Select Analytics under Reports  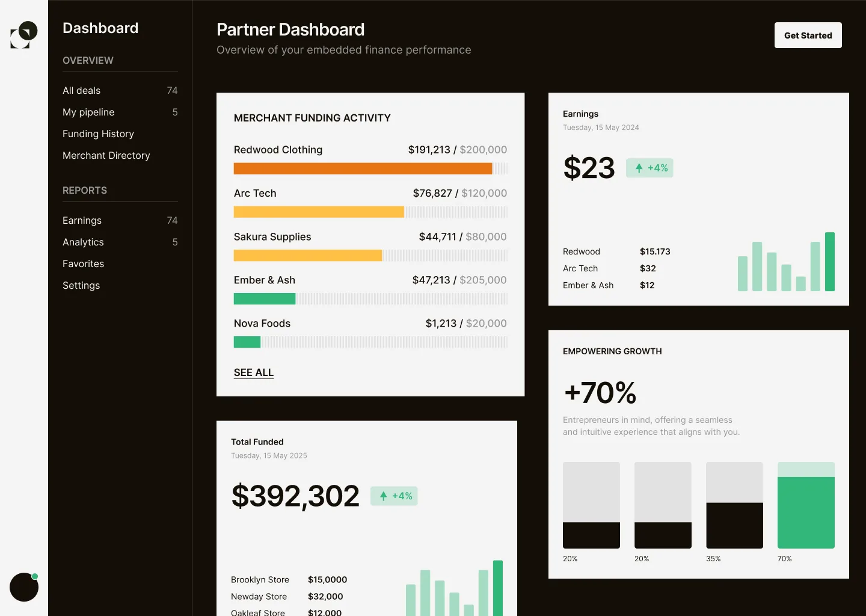[83, 242]
